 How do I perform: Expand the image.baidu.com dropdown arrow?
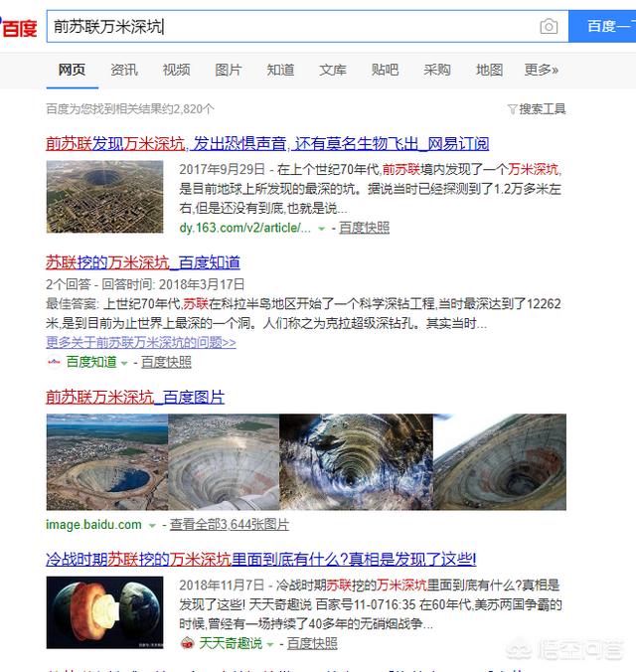coord(152,526)
